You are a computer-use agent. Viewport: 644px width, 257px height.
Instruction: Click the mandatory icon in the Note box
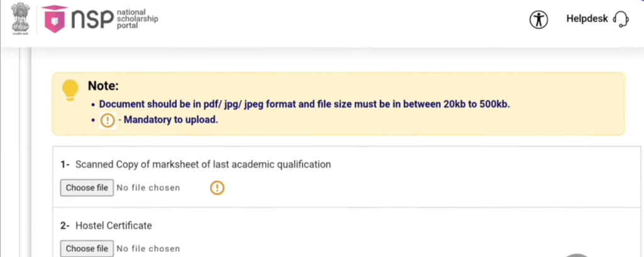coord(108,120)
